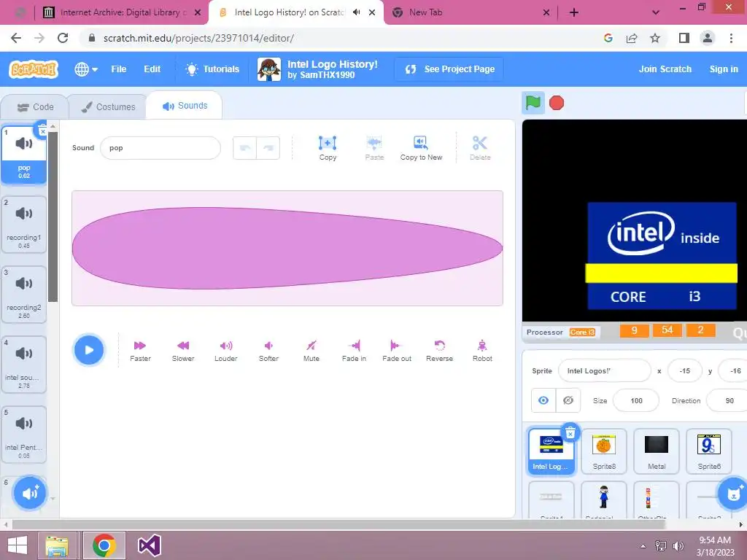Image resolution: width=747 pixels, height=560 pixels.
Task: Click the pop sound waveform
Action: 287,248
